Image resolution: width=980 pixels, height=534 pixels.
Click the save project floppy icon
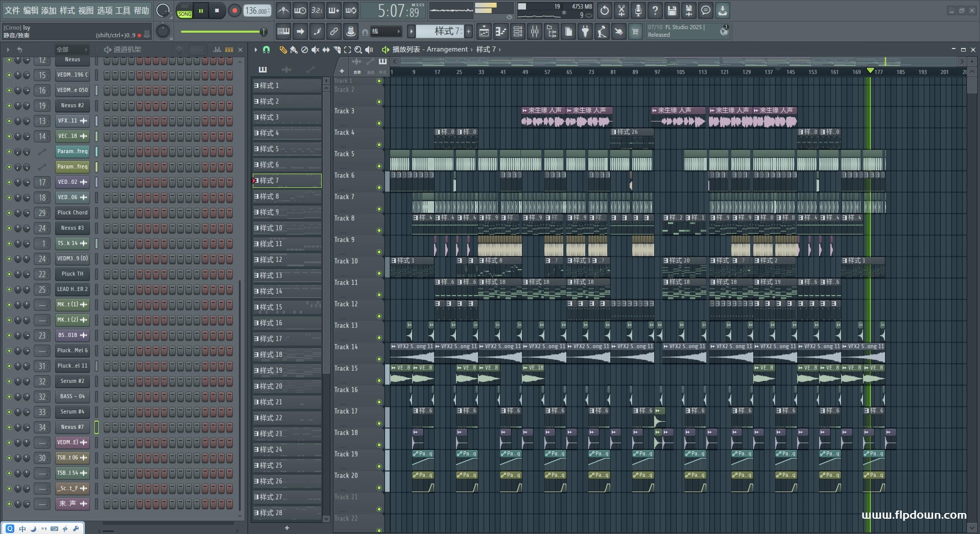pos(672,10)
